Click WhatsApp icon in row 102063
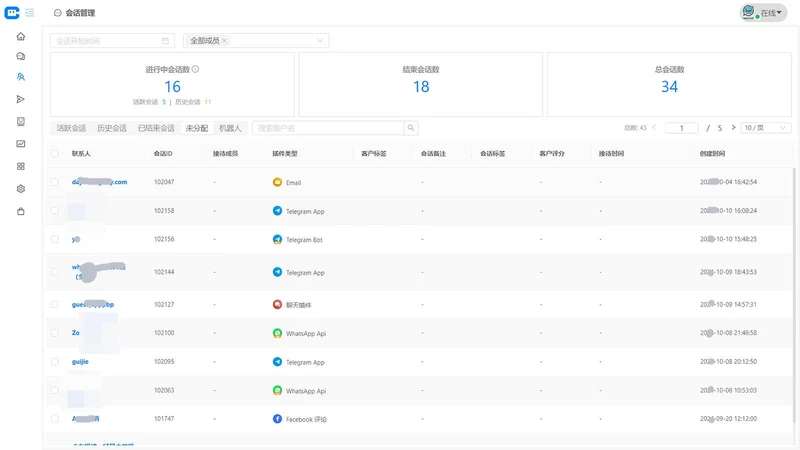Screen dimensions: 800x450 point(277,390)
